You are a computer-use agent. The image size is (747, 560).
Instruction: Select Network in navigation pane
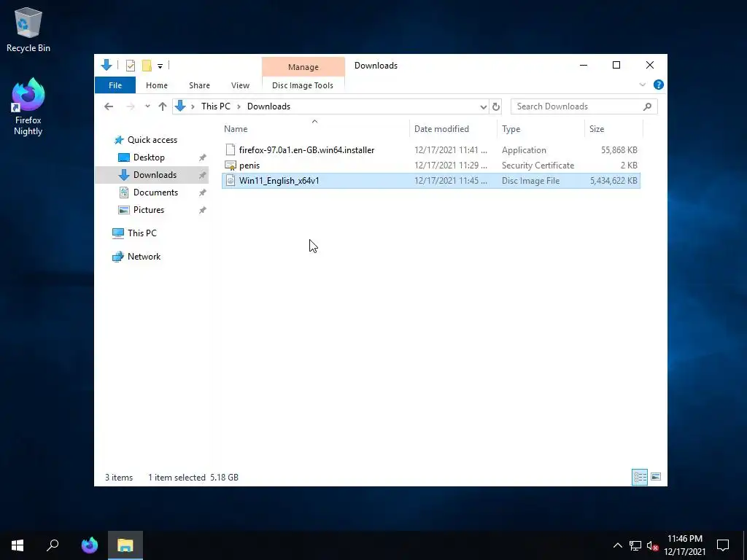click(144, 256)
